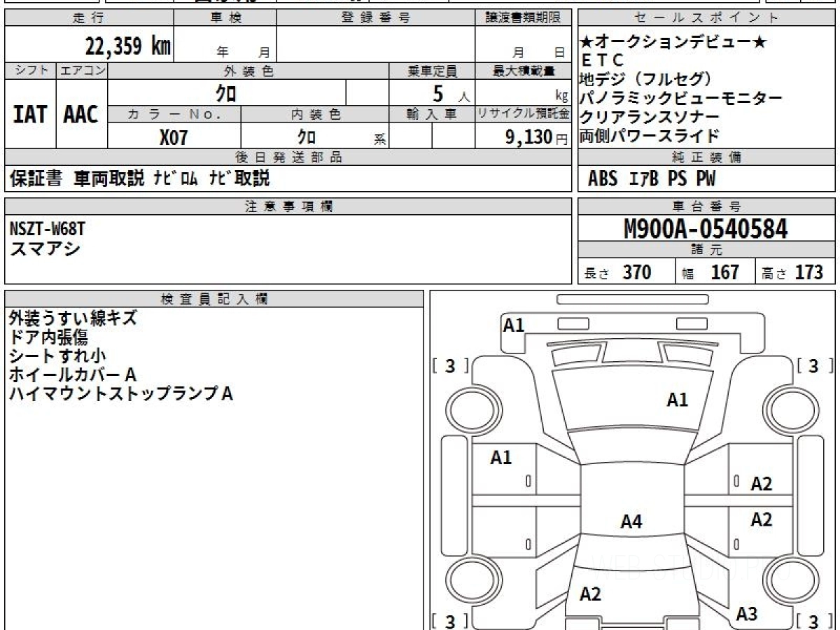Click the シフト header

[x=30, y=71]
